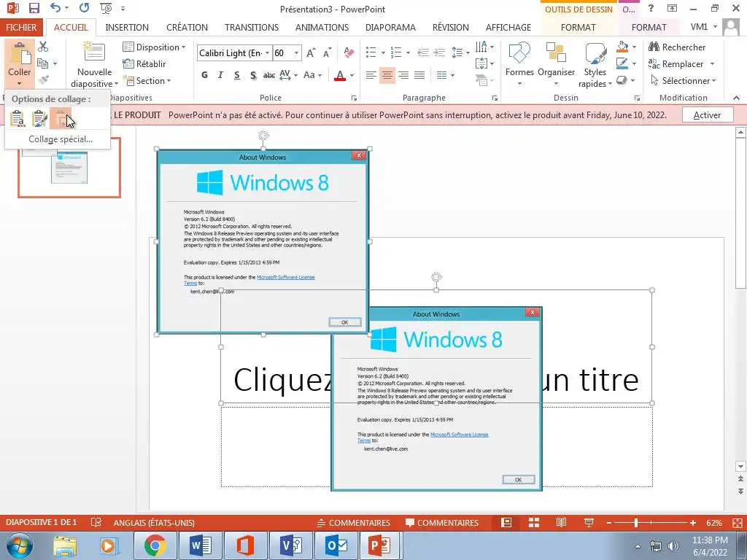Open the Calibri Light font name dropdown

click(x=267, y=52)
